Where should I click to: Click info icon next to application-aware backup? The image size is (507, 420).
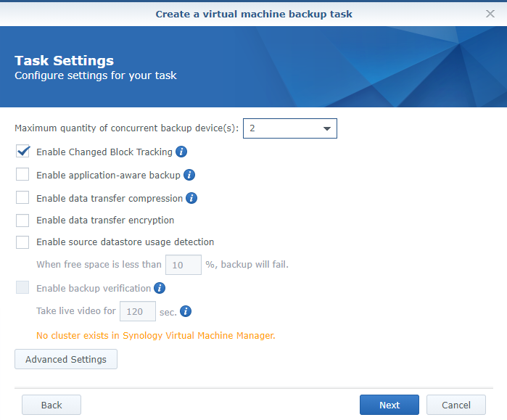tap(189, 176)
